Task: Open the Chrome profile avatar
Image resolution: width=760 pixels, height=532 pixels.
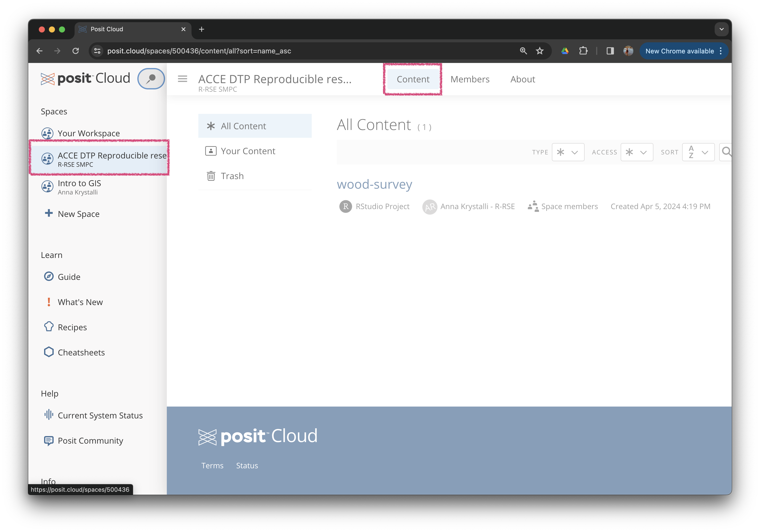Action: coord(628,51)
